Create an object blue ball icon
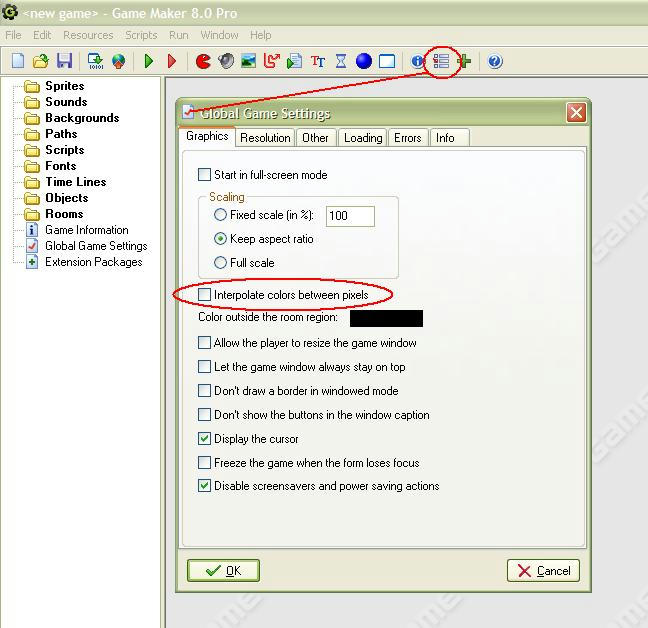Screen dimensions: 648x628 364,61
